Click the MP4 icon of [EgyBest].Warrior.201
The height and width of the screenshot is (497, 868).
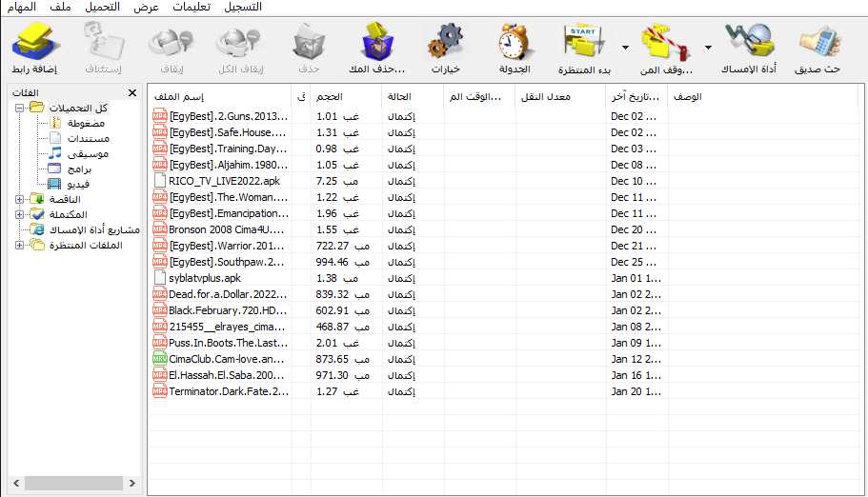tap(159, 246)
